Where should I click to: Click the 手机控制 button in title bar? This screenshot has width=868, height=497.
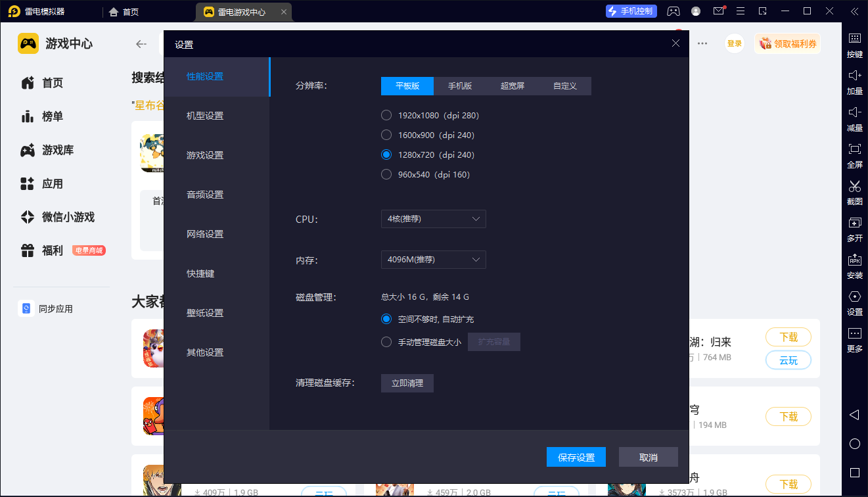pos(631,11)
